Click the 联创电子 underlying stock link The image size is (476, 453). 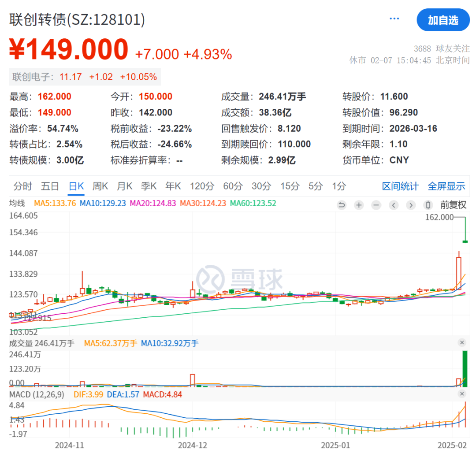point(85,77)
